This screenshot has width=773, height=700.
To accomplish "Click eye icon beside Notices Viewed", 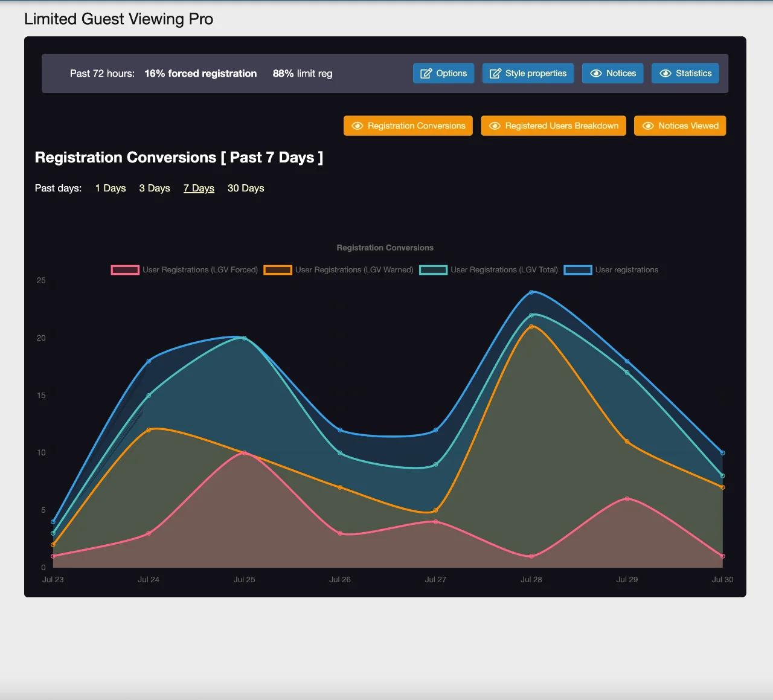I will pos(648,126).
